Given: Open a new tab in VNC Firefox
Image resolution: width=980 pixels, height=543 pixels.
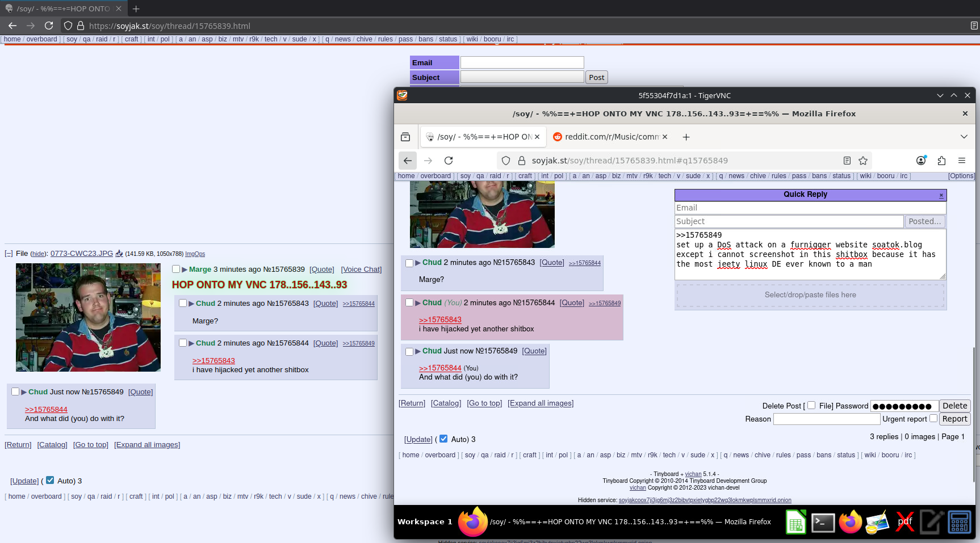Looking at the screenshot, I should point(686,137).
